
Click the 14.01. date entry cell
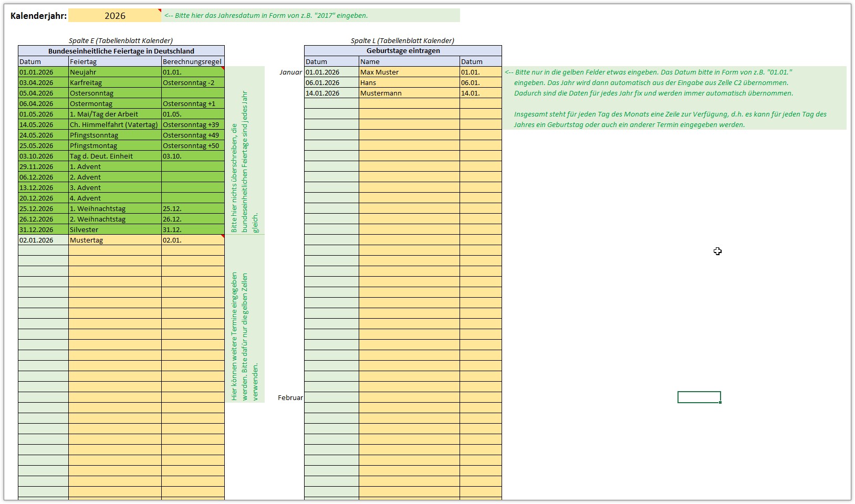(x=480, y=93)
